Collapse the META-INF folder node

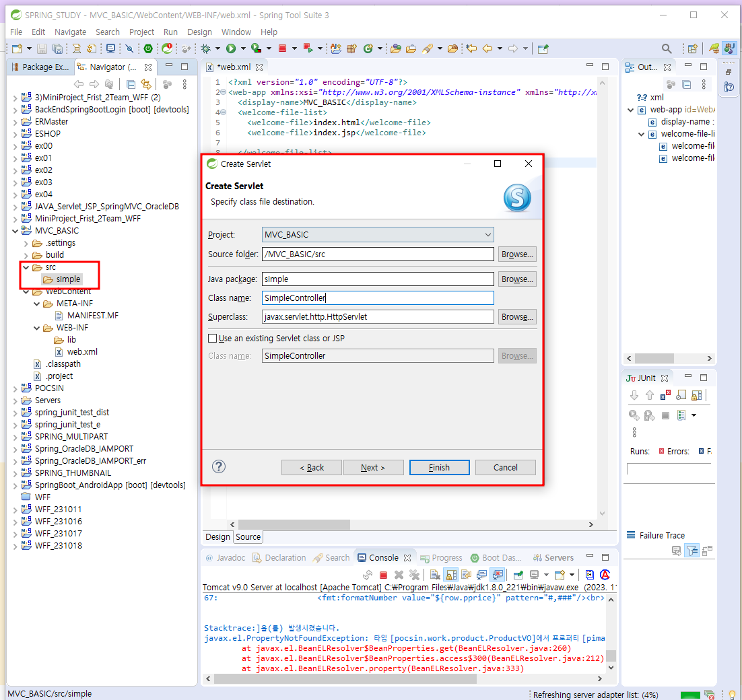tap(37, 304)
